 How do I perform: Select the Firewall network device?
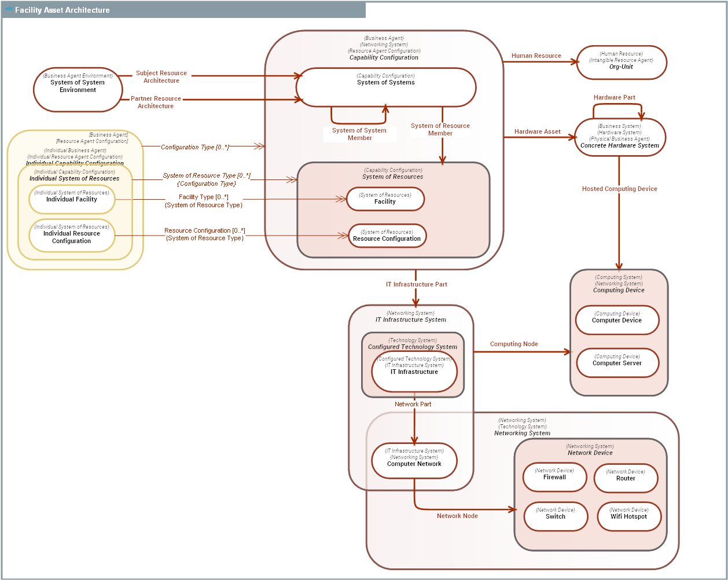point(555,478)
